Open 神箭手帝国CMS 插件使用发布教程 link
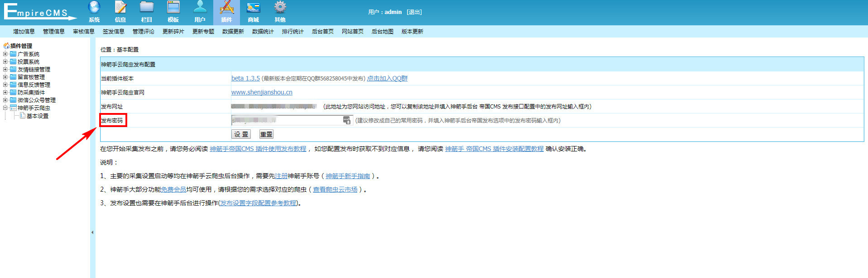 pyautogui.click(x=258, y=149)
